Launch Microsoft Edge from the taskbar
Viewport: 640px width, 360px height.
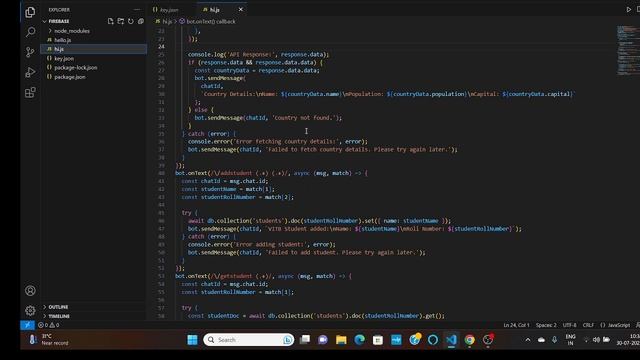(359, 340)
